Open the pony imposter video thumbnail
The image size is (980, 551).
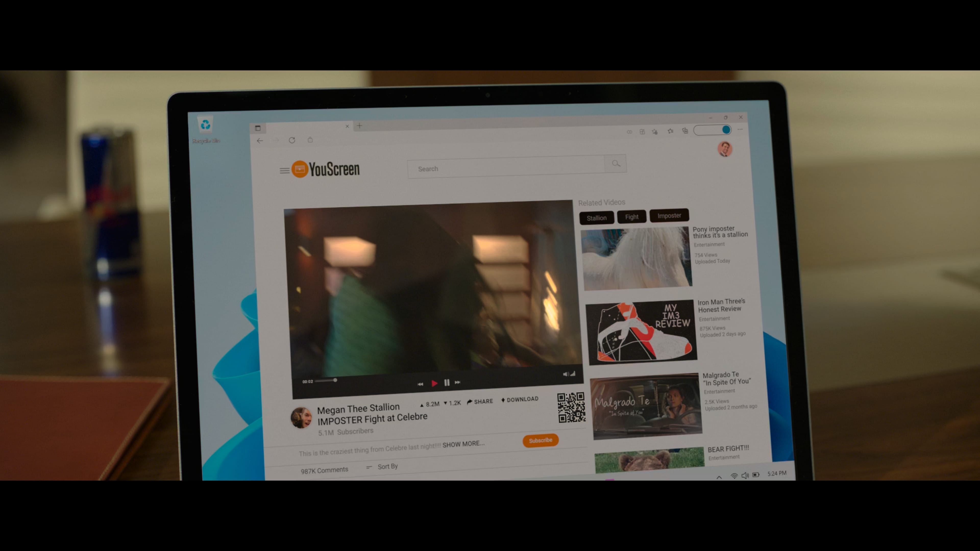[x=636, y=259]
